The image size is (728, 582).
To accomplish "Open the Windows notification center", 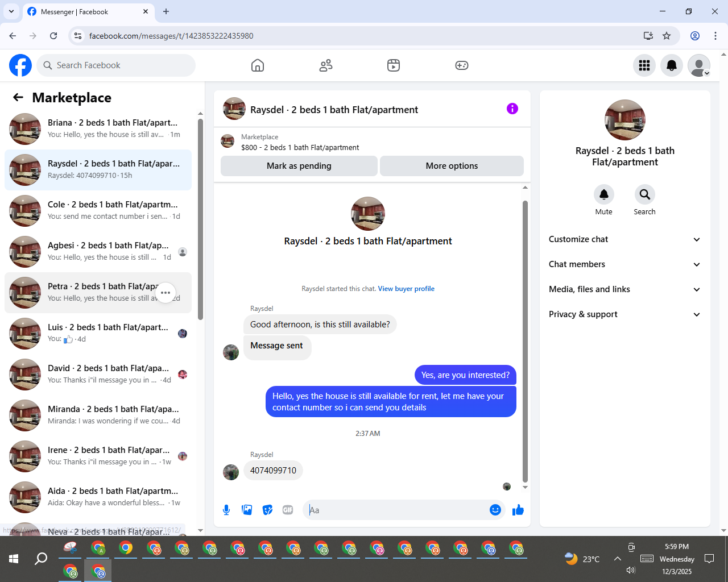I will 709,559.
